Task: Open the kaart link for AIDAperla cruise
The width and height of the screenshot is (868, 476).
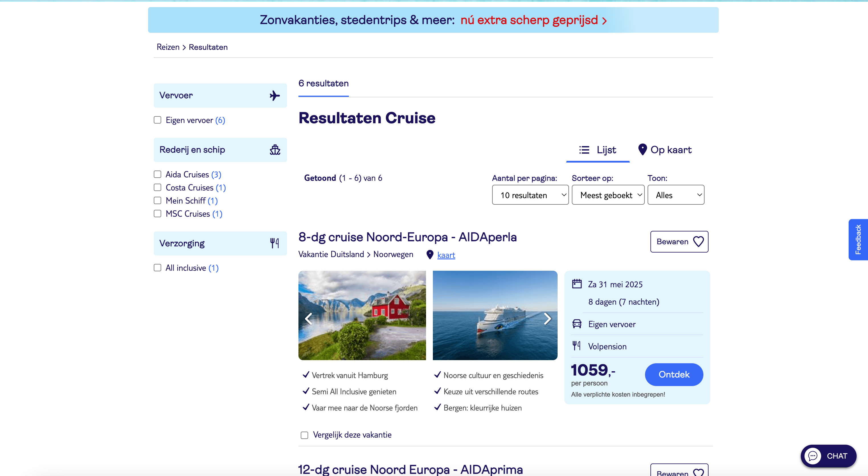Action: [446, 255]
